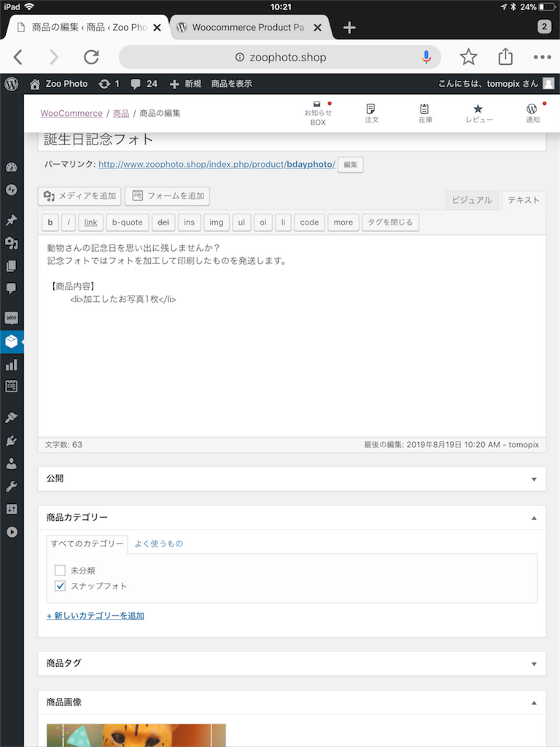
Task: Insert a link with the link button
Action: click(90, 222)
